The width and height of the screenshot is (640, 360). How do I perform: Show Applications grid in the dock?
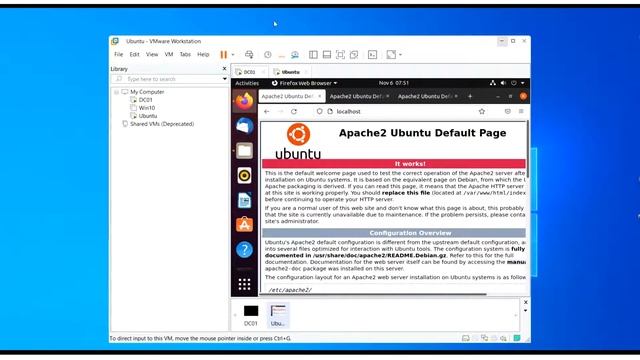[x=244, y=284]
